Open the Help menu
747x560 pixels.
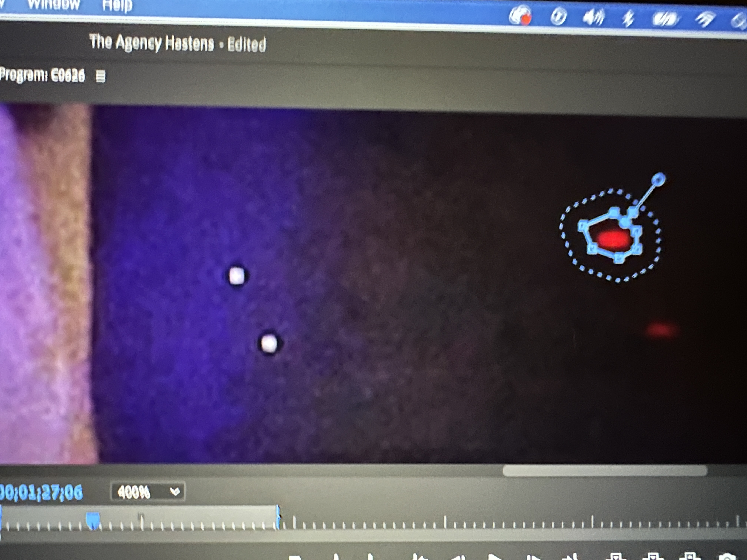coord(117,6)
